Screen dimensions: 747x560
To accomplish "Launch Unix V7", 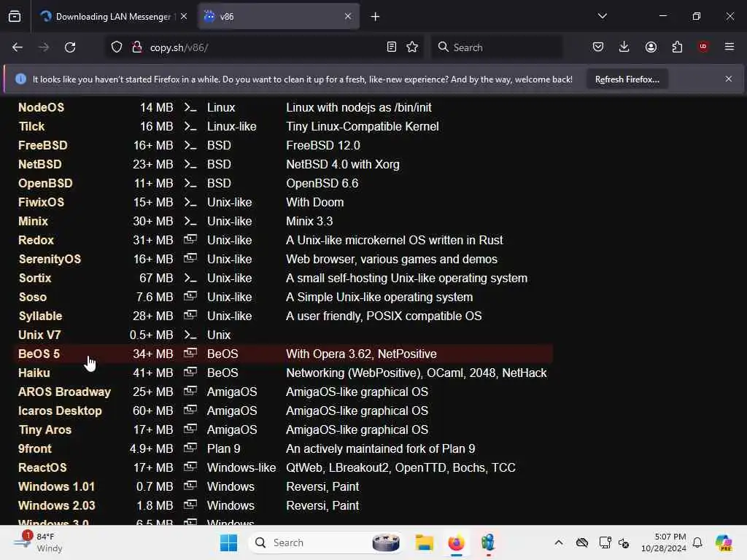I will [x=39, y=335].
